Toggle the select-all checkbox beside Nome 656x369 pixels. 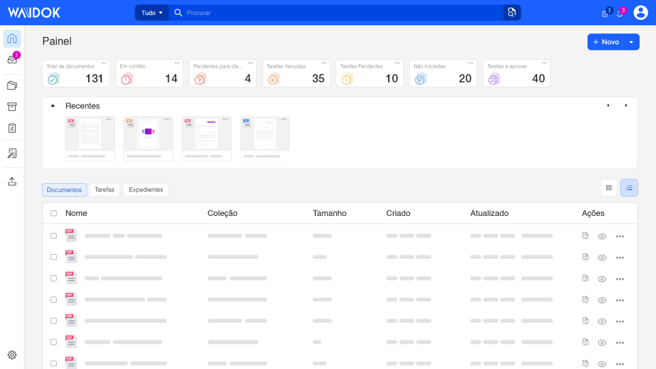(54, 213)
